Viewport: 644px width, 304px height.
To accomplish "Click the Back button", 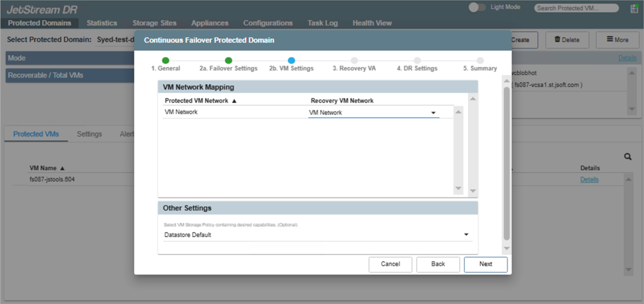I will 438,264.
